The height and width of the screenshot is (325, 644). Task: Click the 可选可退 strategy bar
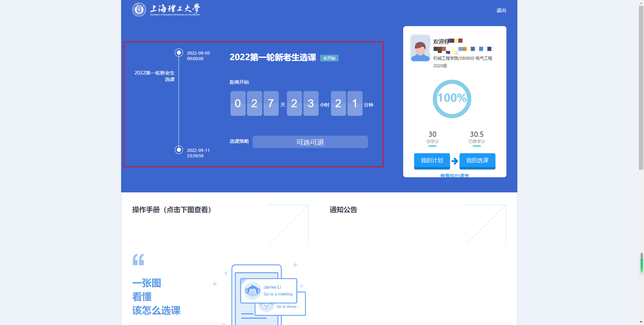coord(310,142)
